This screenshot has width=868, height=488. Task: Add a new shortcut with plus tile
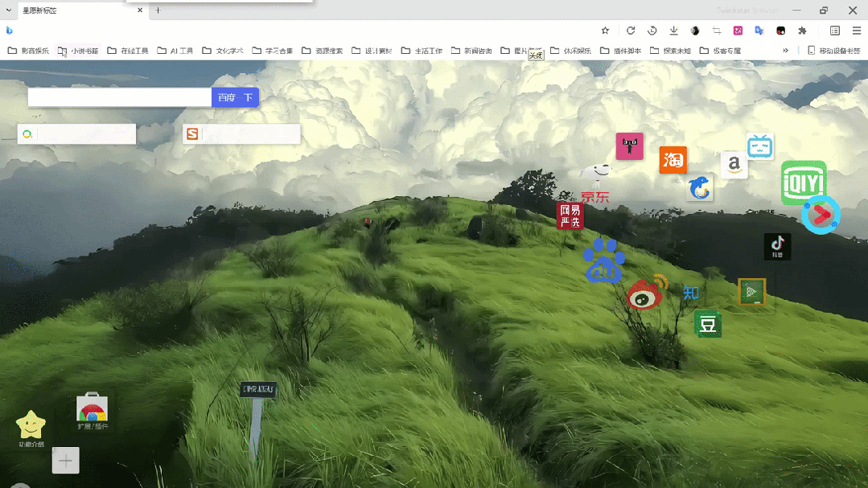[x=65, y=461]
